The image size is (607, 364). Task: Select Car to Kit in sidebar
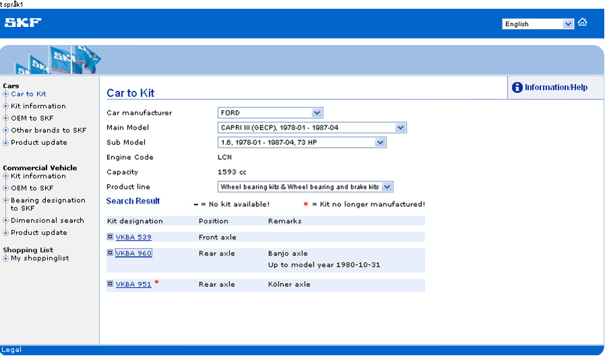point(28,94)
